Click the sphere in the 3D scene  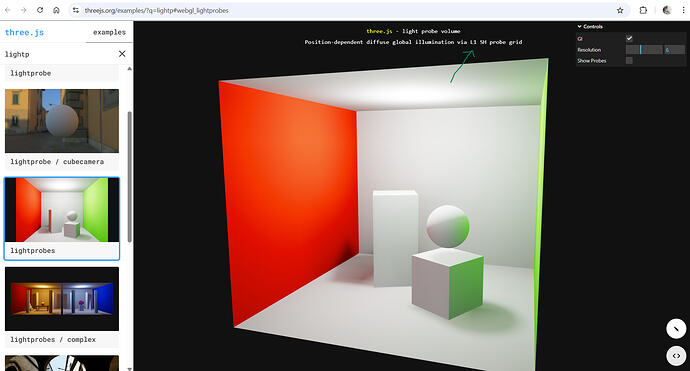pyautogui.click(x=448, y=227)
